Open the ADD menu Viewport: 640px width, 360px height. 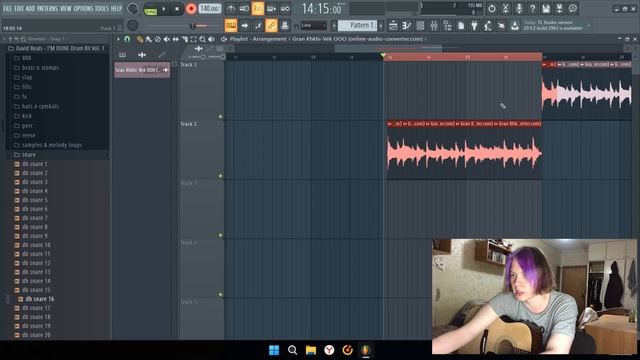coord(31,9)
